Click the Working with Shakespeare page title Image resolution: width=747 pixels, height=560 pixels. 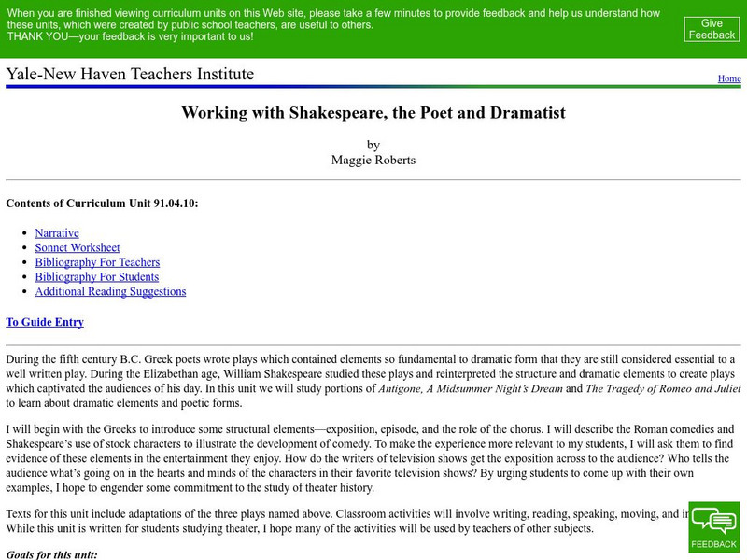click(373, 113)
